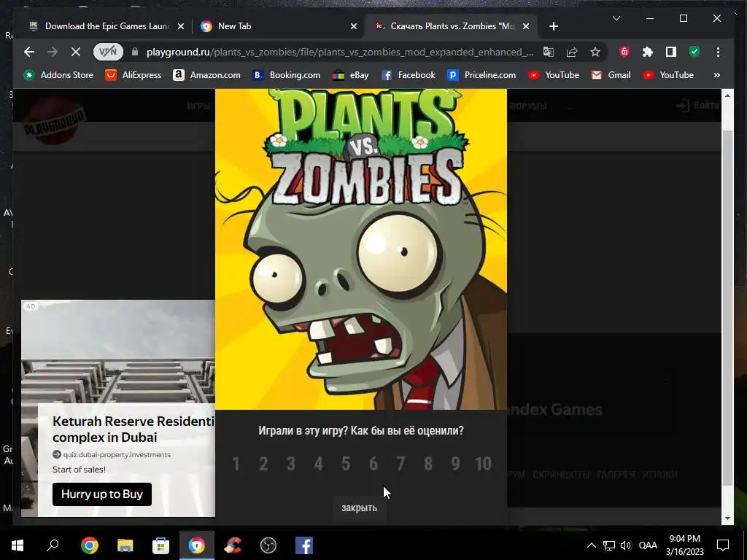Rate the game 9
The width and height of the screenshot is (747, 560).
455,464
